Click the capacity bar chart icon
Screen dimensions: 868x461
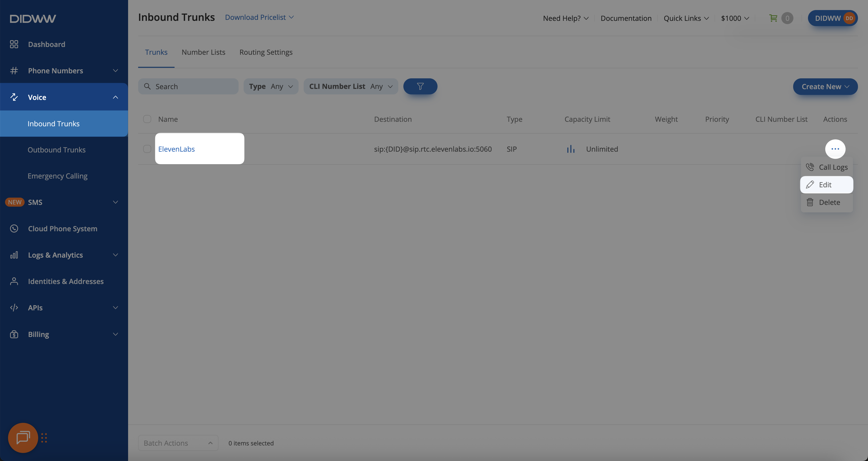click(570, 149)
